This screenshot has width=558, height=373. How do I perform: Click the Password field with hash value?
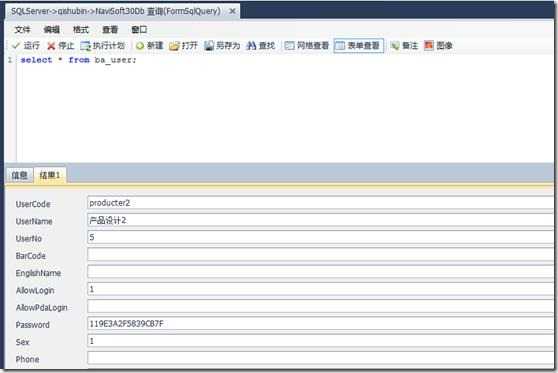[320, 324]
